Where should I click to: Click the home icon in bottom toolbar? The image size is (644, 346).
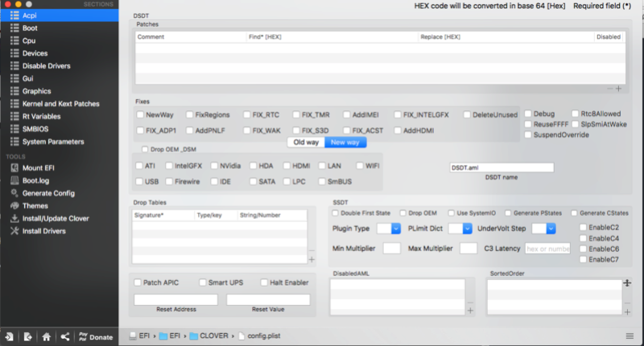coord(47,337)
